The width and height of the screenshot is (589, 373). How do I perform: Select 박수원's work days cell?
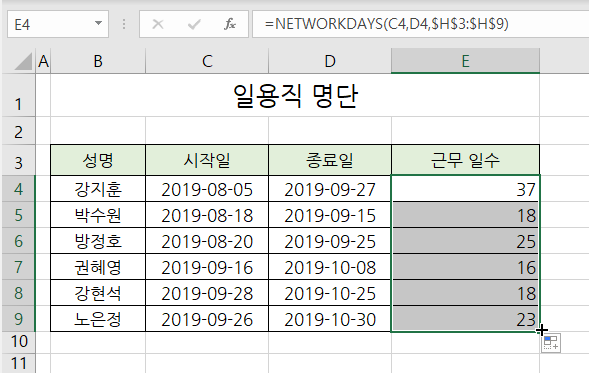465,214
